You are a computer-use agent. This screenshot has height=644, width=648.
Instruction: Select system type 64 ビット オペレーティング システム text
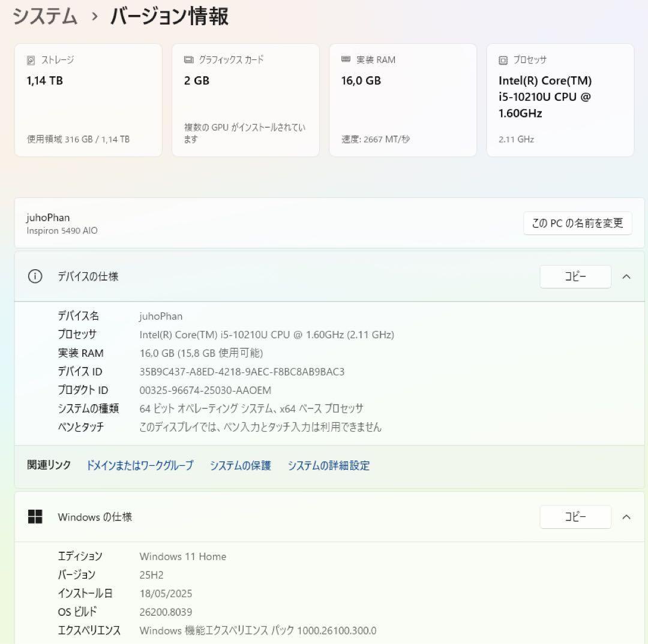[251, 408]
